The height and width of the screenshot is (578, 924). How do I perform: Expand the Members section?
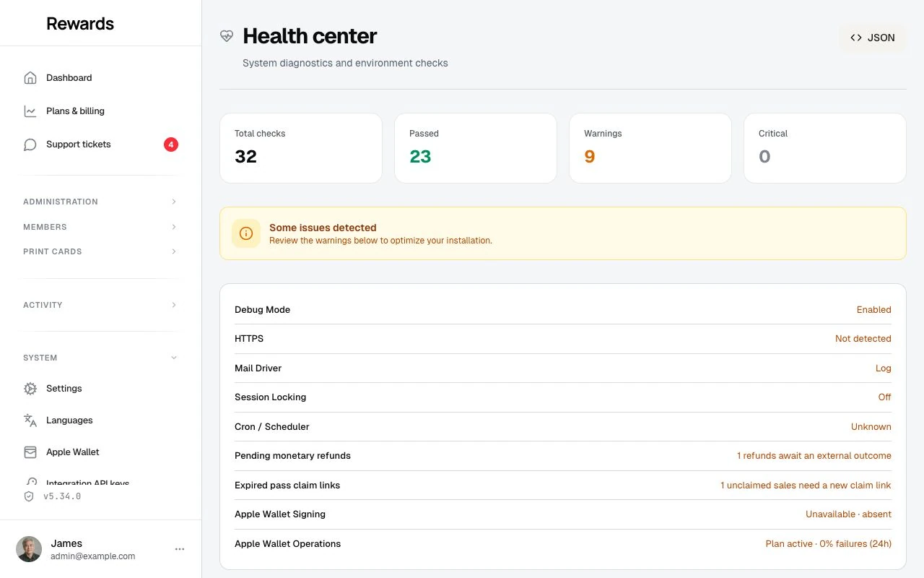click(100, 227)
